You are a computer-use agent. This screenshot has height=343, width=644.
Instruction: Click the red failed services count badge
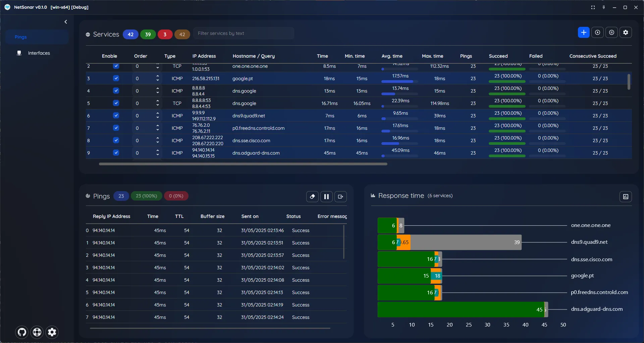click(x=165, y=34)
